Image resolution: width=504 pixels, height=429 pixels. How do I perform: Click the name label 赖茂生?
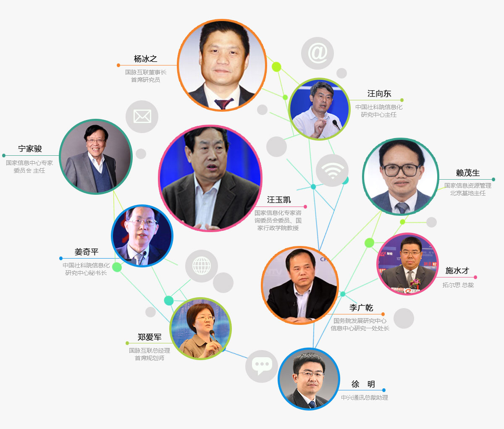467,173
